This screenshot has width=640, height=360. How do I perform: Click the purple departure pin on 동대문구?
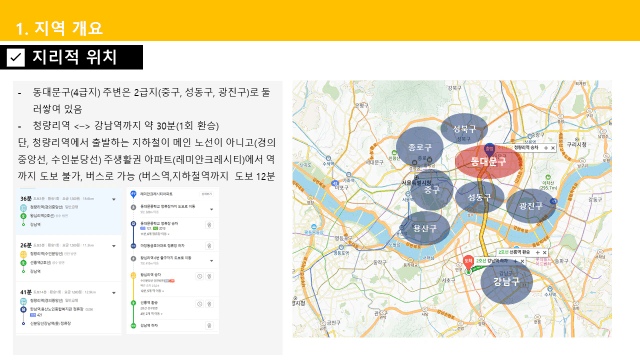tap(489, 149)
